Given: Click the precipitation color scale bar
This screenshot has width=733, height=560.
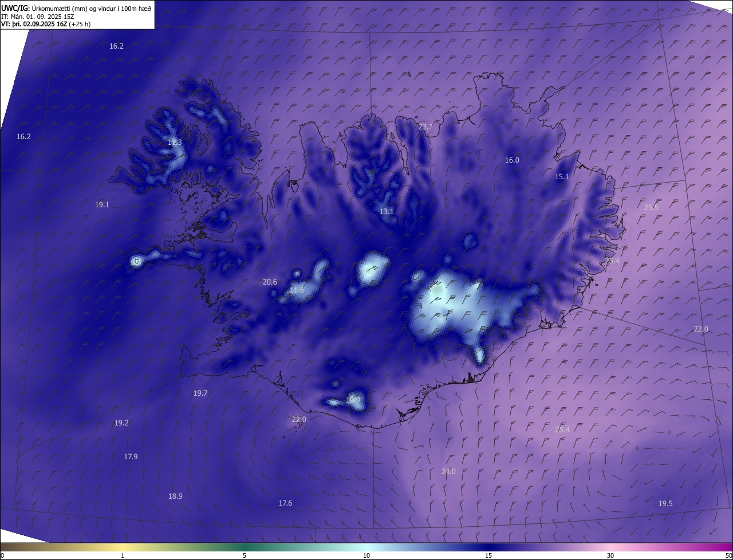Looking at the screenshot, I should click(x=366, y=547).
